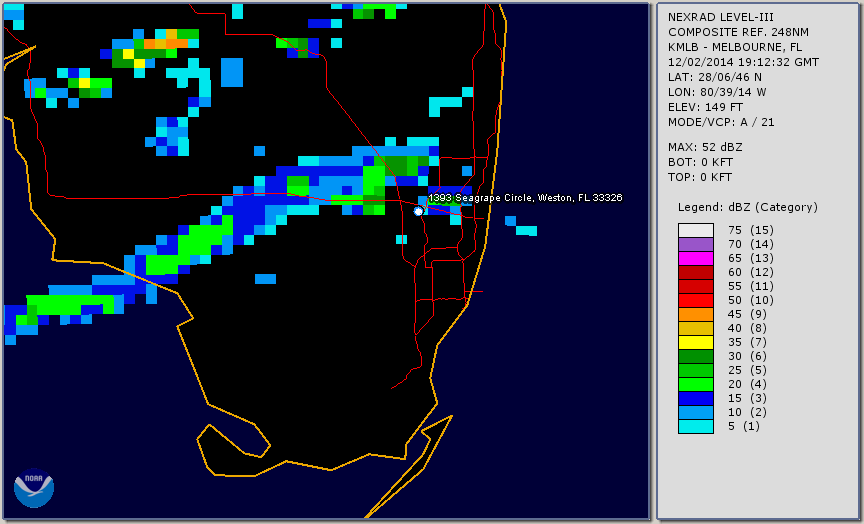Click the Legend: dBZ (Category) heading

[x=748, y=207]
